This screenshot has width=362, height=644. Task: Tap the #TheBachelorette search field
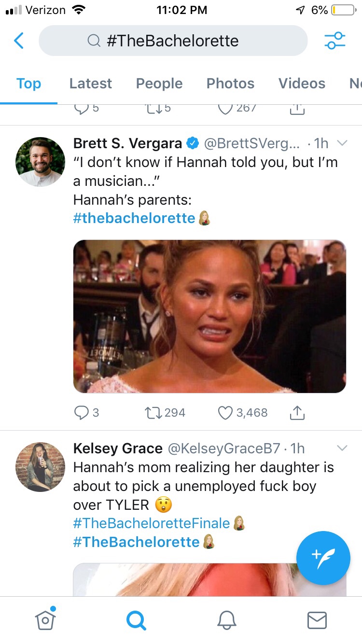point(173,41)
